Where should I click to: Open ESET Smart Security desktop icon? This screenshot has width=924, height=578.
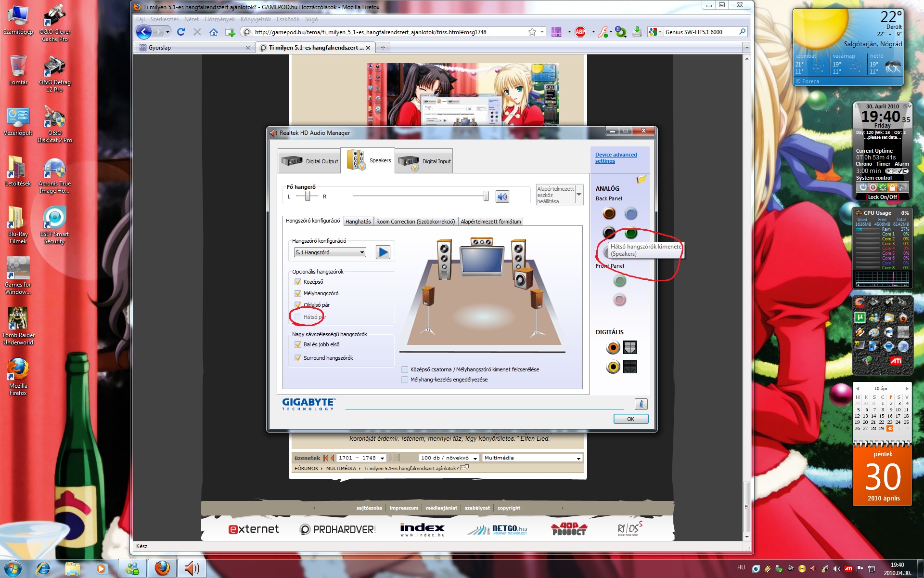[54, 225]
